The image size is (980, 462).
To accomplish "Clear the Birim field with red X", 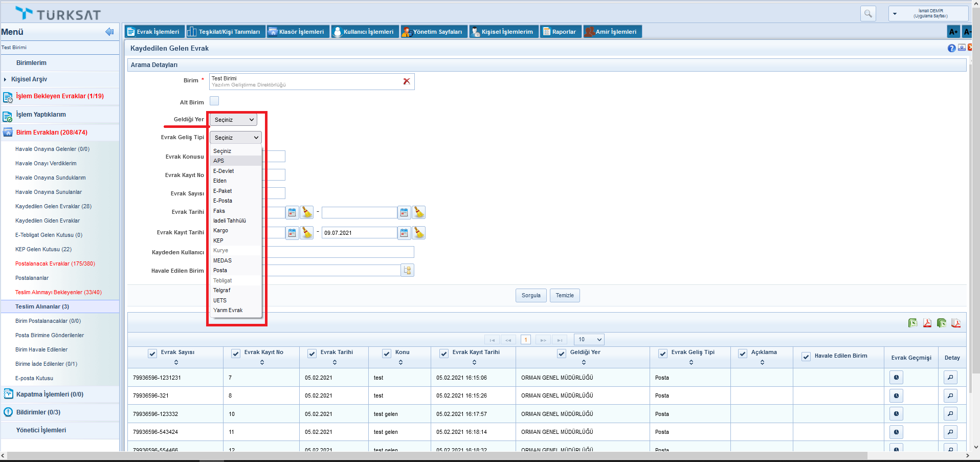I will coord(407,81).
